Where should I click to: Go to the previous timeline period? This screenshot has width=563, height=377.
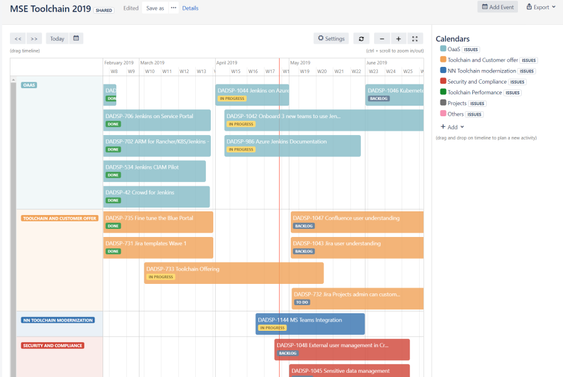coord(18,38)
